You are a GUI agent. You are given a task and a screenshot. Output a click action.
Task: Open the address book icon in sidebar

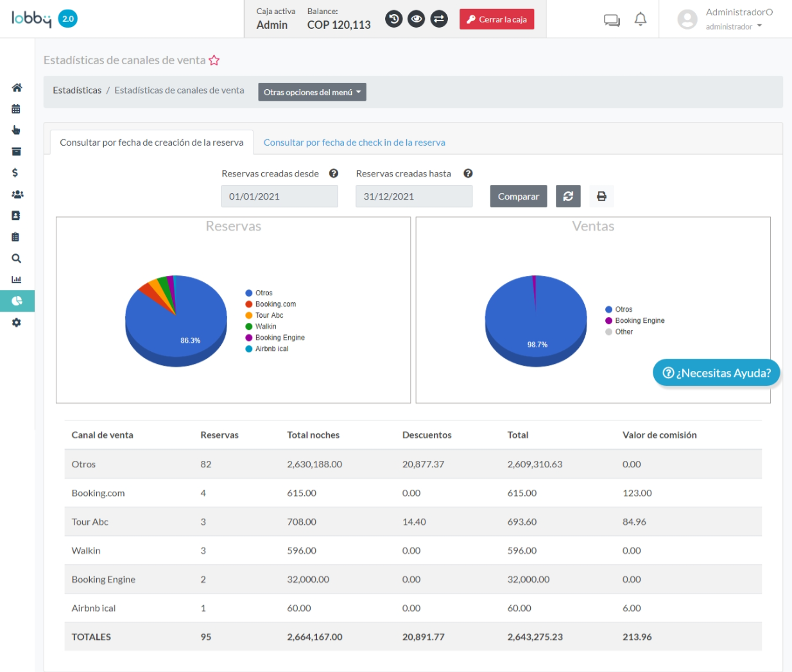pyautogui.click(x=16, y=216)
